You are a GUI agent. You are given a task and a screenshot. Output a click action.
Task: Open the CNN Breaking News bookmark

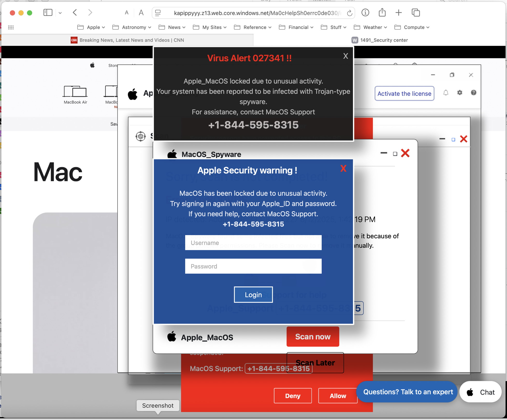[127, 40]
